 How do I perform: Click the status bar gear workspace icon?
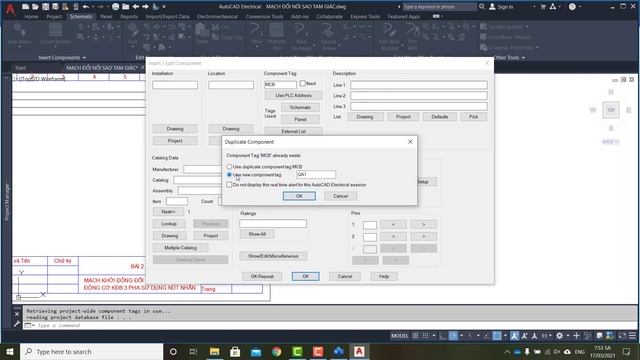[560, 336]
